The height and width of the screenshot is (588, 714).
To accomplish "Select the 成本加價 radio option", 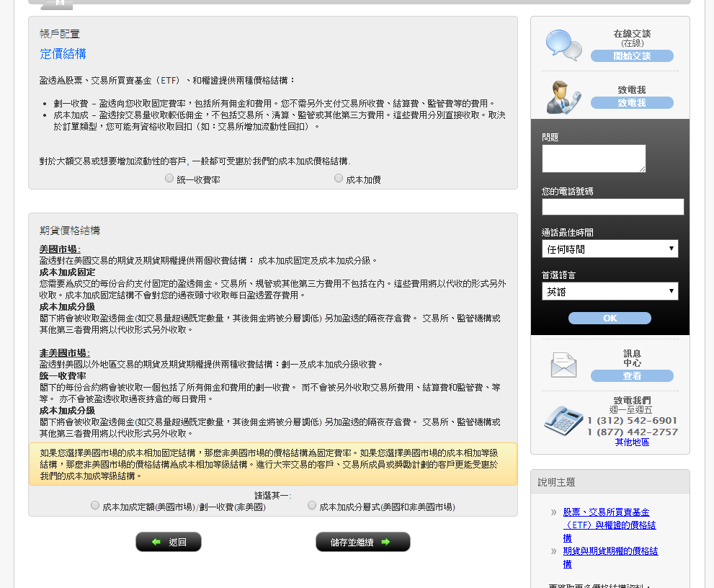I will click(339, 178).
